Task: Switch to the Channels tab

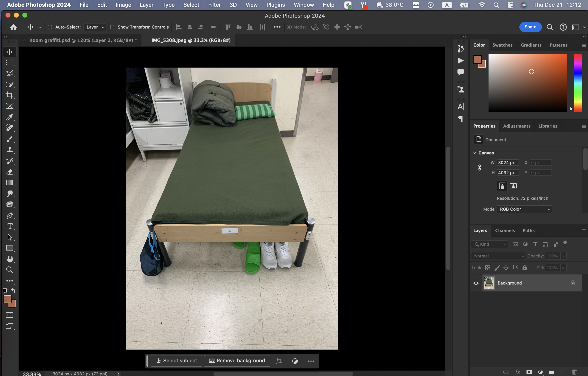Action: pyautogui.click(x=505, y=230)
